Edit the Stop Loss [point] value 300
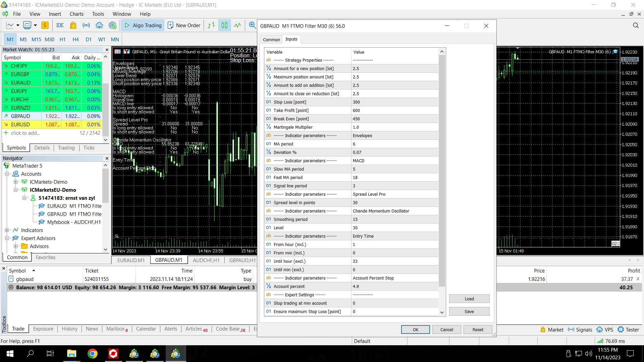644x362 pixels. (394, 102)
